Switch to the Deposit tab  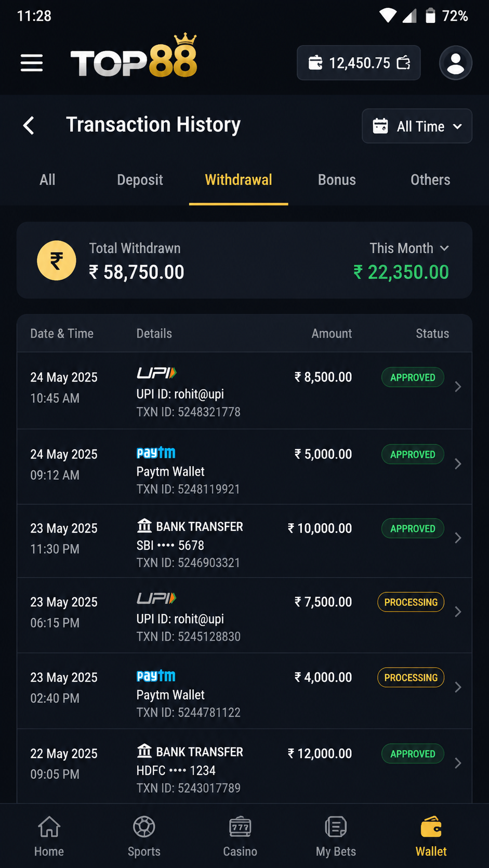tap(140, 180)
